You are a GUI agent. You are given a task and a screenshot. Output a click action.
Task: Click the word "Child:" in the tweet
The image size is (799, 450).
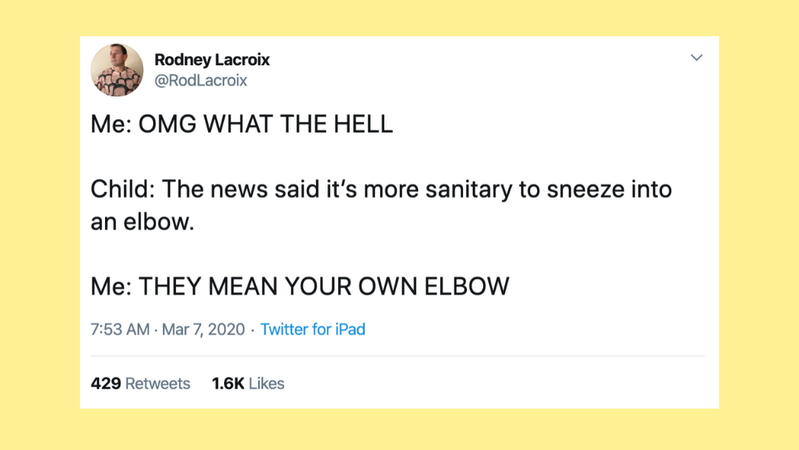122,188
